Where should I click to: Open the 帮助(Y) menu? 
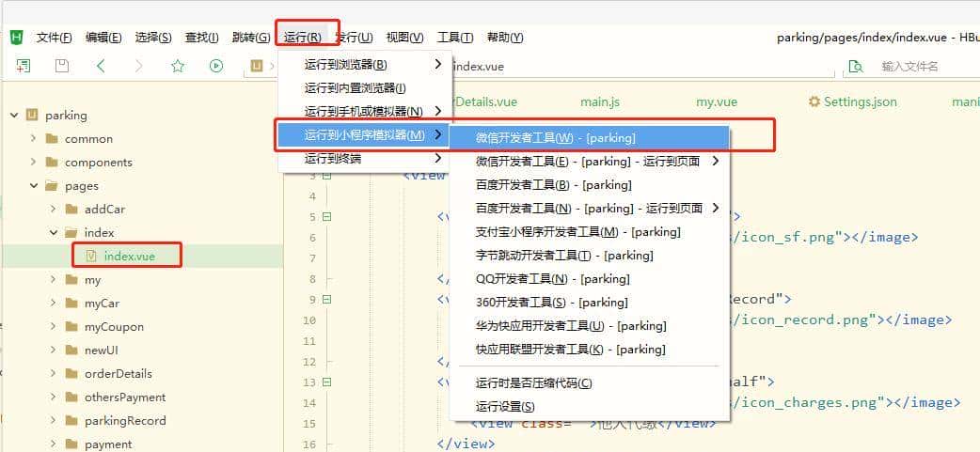point(505,38)
